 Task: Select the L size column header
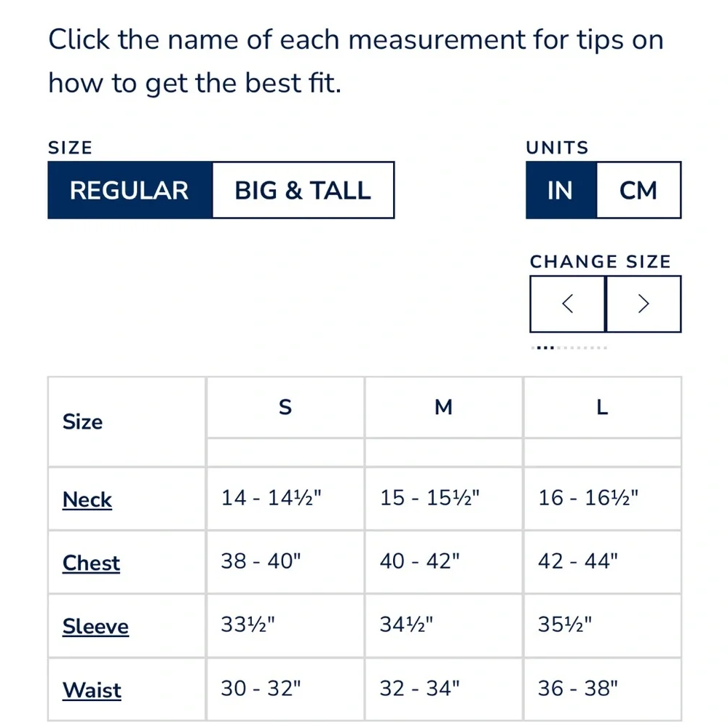pyautogui.click(x=602, y=407)
